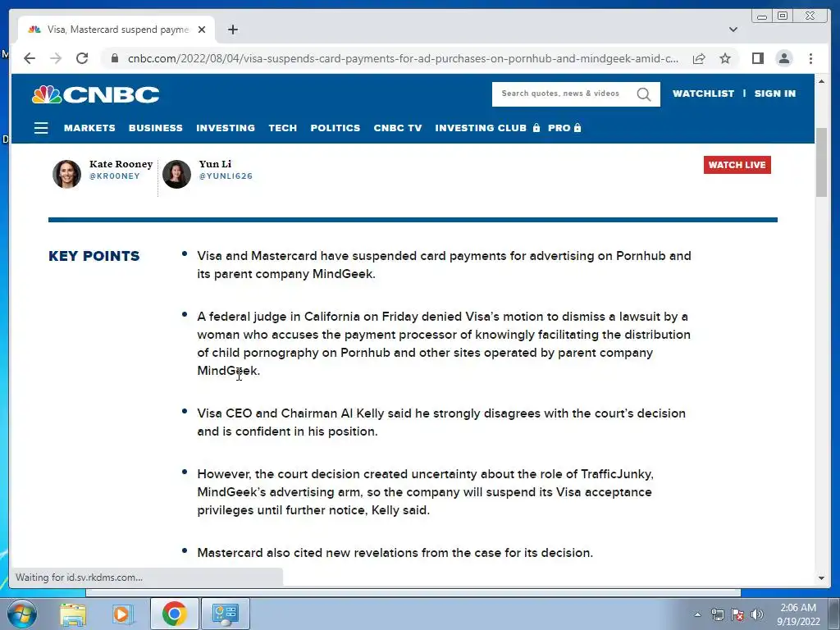This screenshot has width=840, height=630.
Task: Click the 'A federal judge in California' bullet
Action: coord(444,344)
